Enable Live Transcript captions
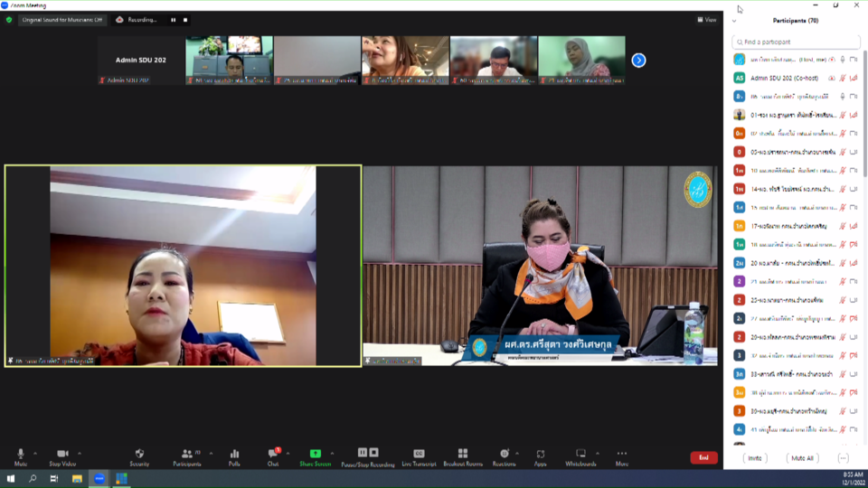 click(419, 457)
